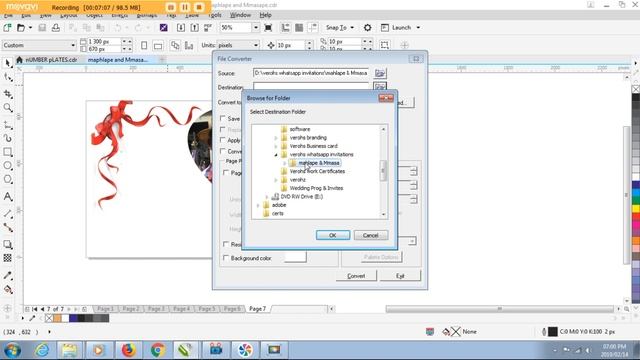The width and height of the screenshot is (640, 360).
Task: Select the Eyedropper tool
Action: coord(8,276)
